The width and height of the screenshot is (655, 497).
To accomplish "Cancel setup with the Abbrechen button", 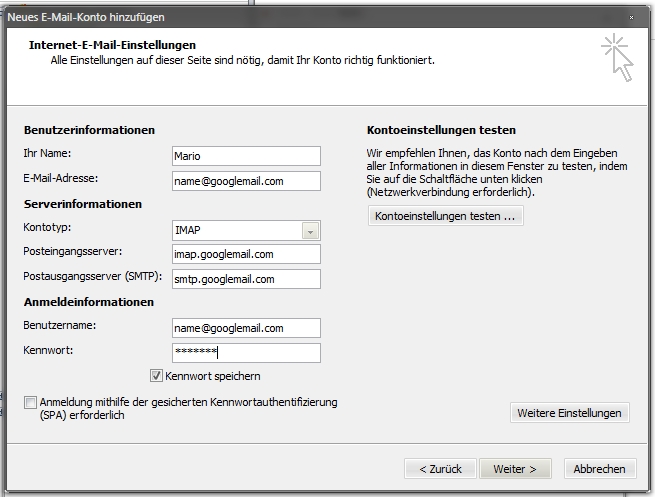I will [600, 468].
